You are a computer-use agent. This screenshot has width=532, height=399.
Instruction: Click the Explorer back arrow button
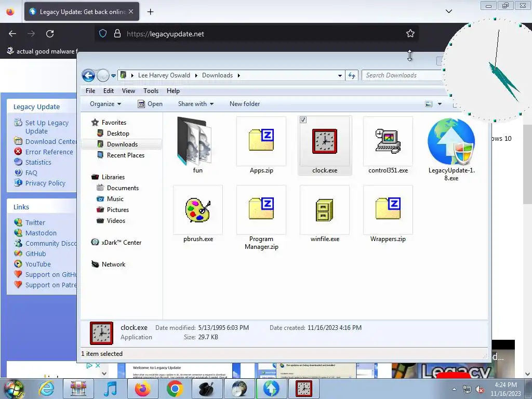click(x=88, y=75)
